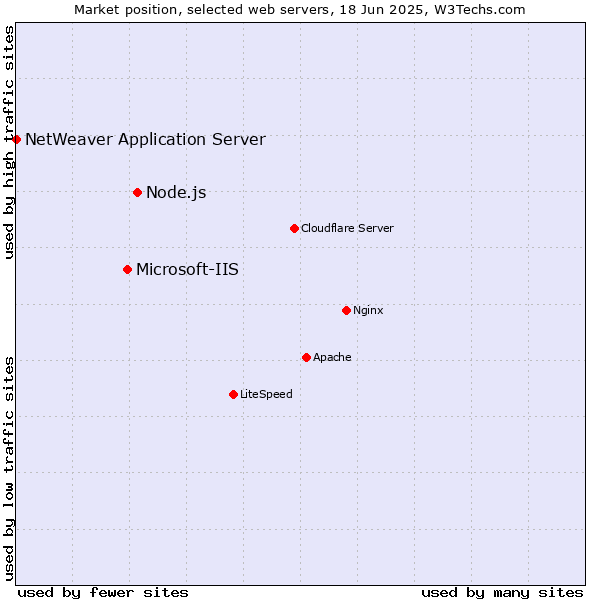The height and width of the screenshot is (600, 600).
Task: Click the Microsoft-IIS red marker
Action: (127, 270)
